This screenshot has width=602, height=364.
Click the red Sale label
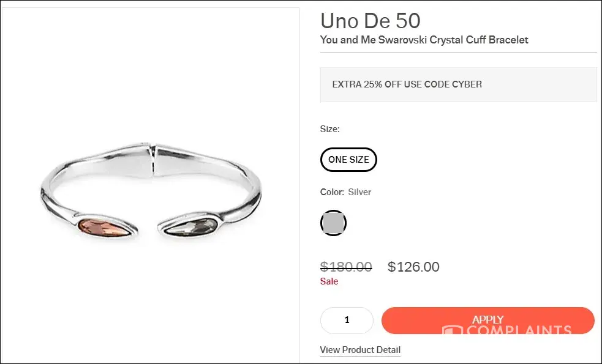329,281
